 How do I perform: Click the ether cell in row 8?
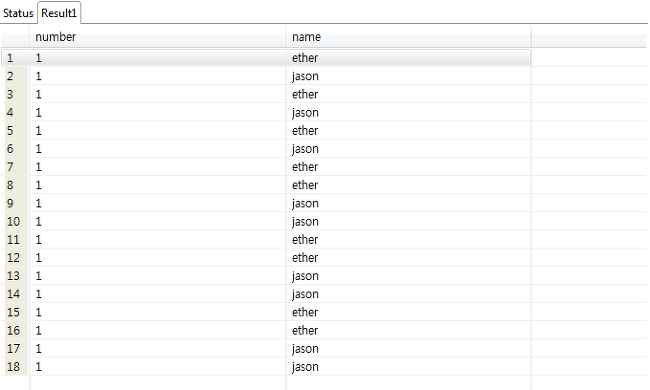(x=408, y=185)
